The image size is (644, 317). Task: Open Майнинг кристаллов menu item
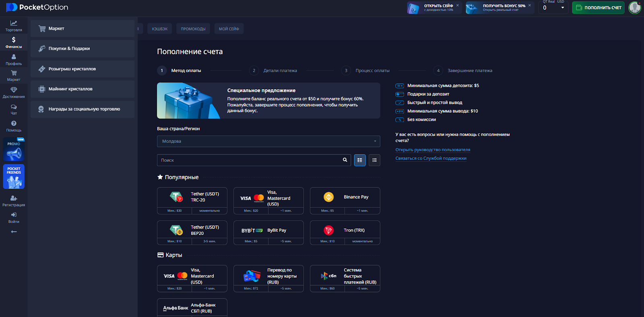point(83,89)
